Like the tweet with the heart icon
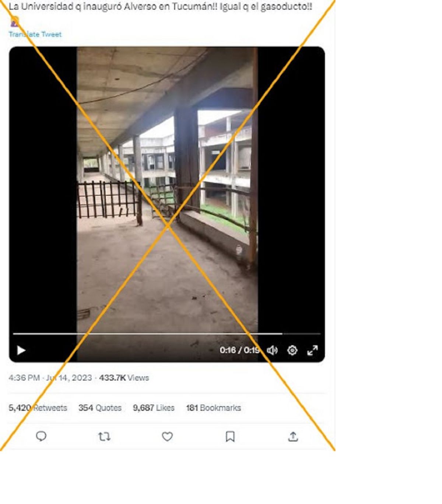442x504 pixels. (167, 437)
